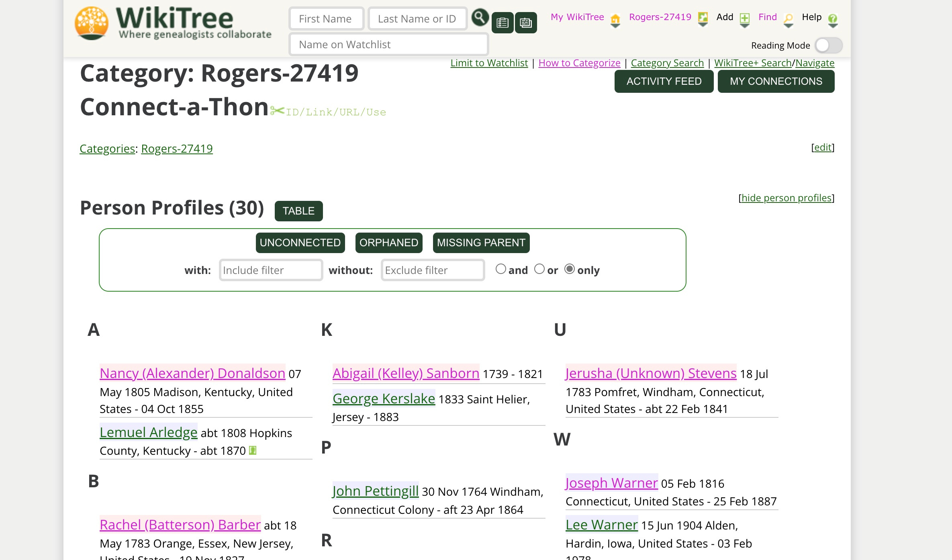Open Jerusha (Unknown) Stevens profile
Viewport: 952px width, 560px height.
click(651, 373)
